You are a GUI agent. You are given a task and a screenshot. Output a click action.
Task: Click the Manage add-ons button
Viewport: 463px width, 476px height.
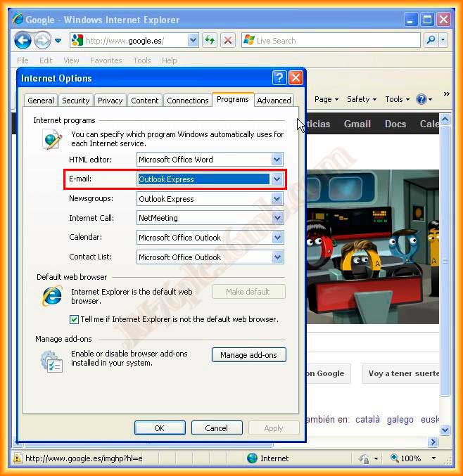[x=248, y=355]
